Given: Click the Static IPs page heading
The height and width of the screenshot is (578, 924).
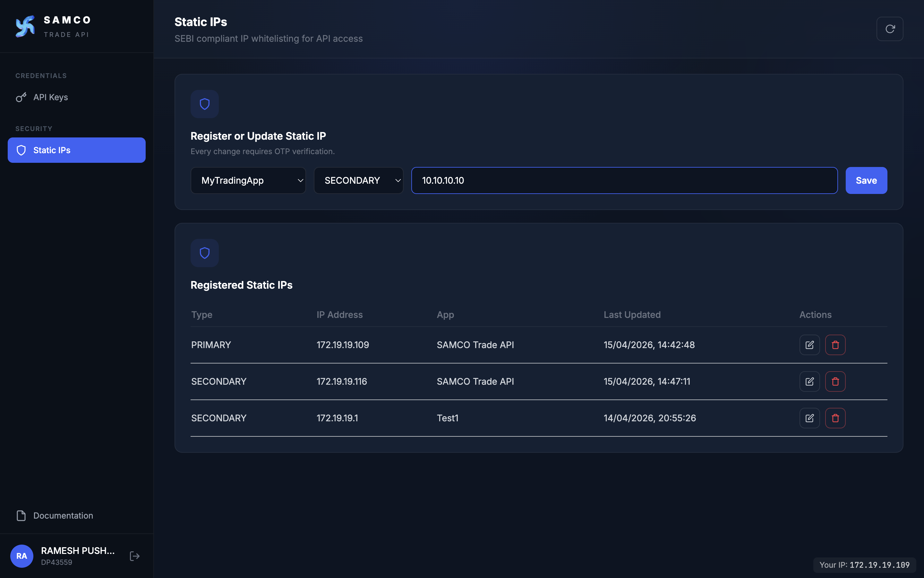Looking at the screenshot, I should click(201, 22).
